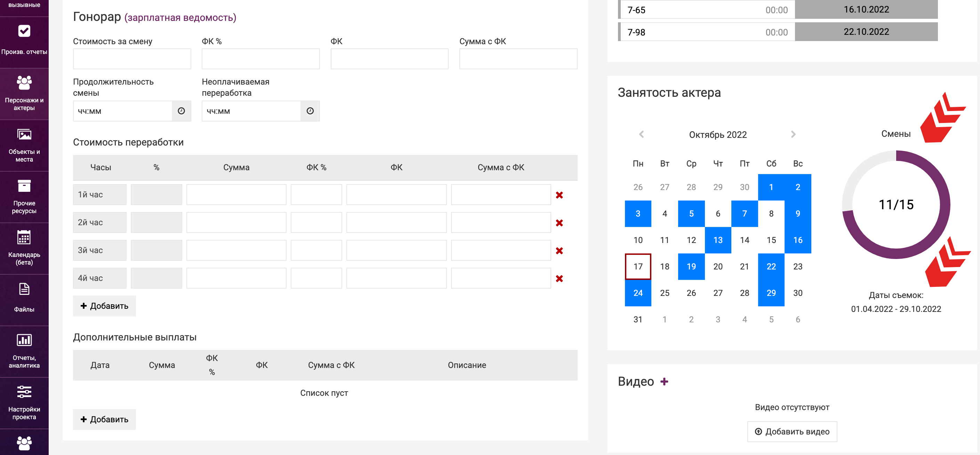Click the Продолжительность смены time input
Image resolution: width=980 pixels, height=455 pixels.
point(122,111)
